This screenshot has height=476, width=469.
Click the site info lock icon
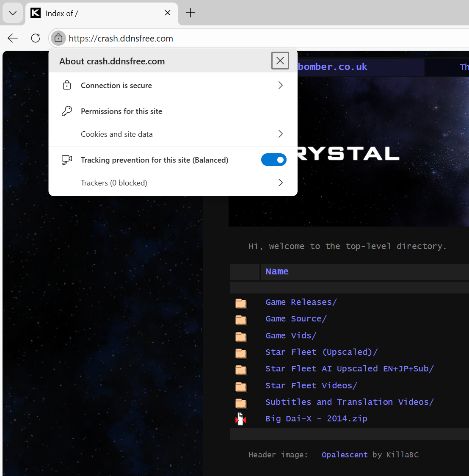(58, 38)
